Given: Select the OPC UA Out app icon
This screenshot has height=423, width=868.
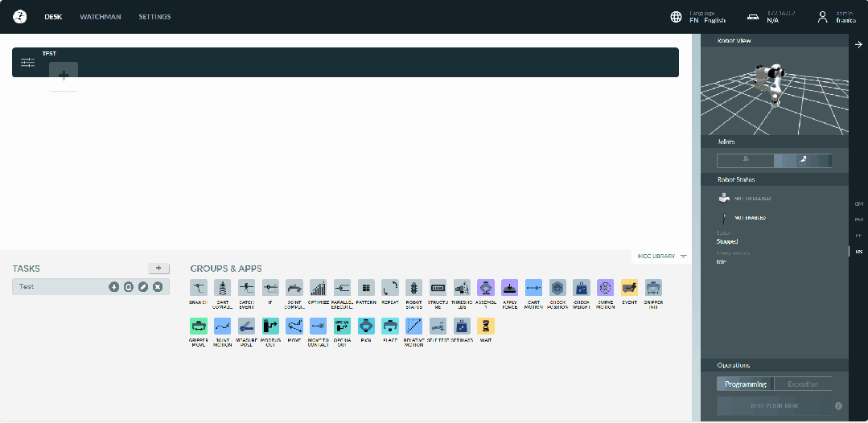Looking at the screenshot, I should coord(342,326).
